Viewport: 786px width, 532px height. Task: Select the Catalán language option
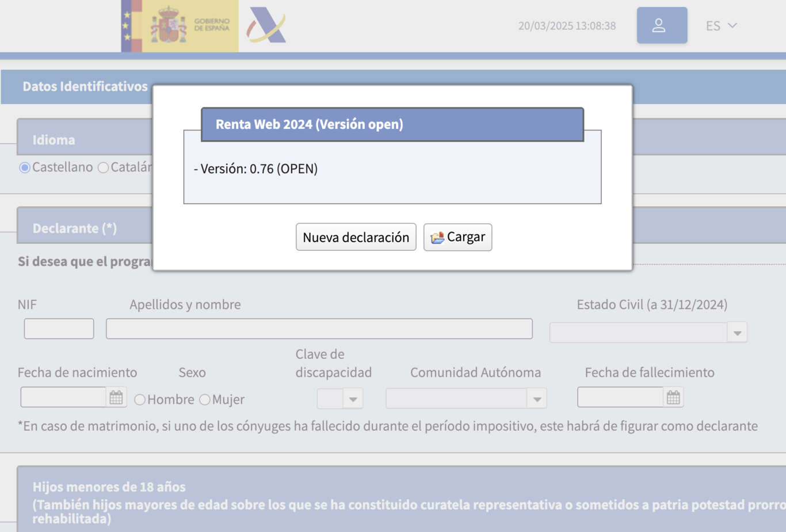103,167
